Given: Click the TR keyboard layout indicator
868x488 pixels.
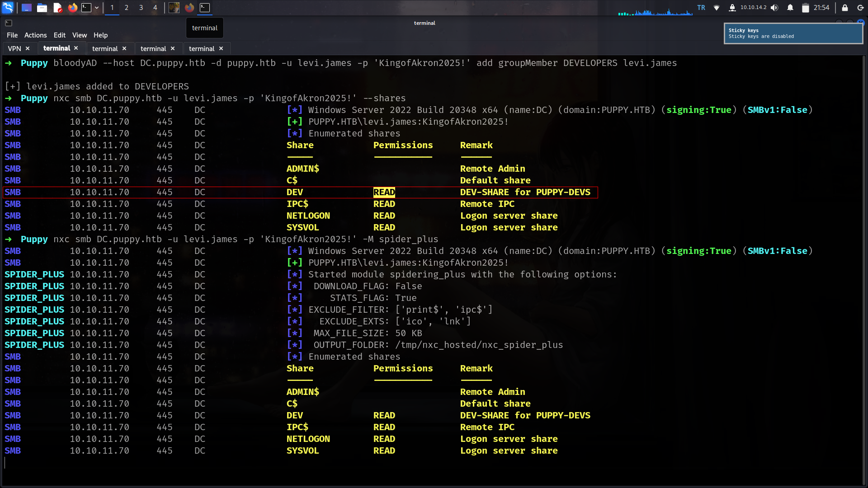Looking at the screenshot, I should [x=701, y=7].
